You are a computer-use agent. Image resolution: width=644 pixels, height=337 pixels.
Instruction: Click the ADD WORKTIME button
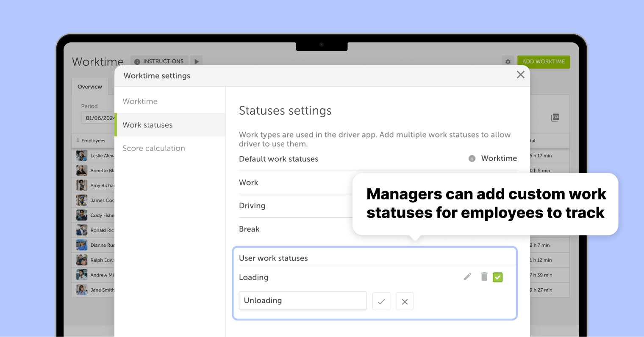tap(544, 61)
